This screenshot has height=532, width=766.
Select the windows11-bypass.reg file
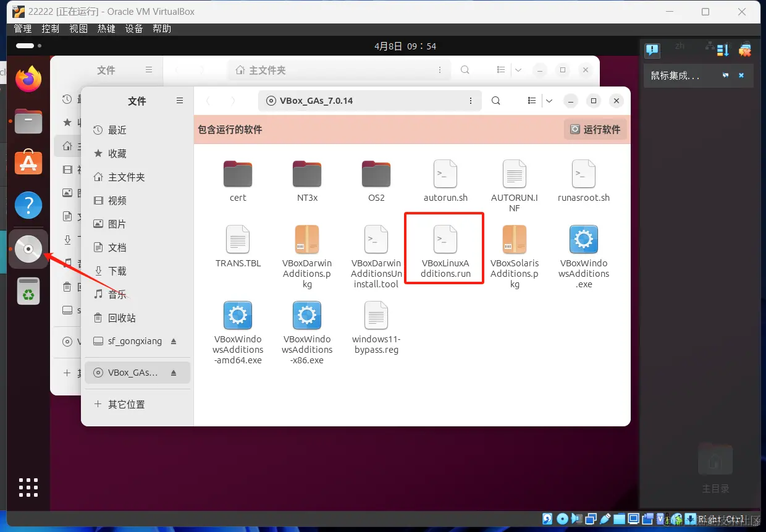(376, 327)
